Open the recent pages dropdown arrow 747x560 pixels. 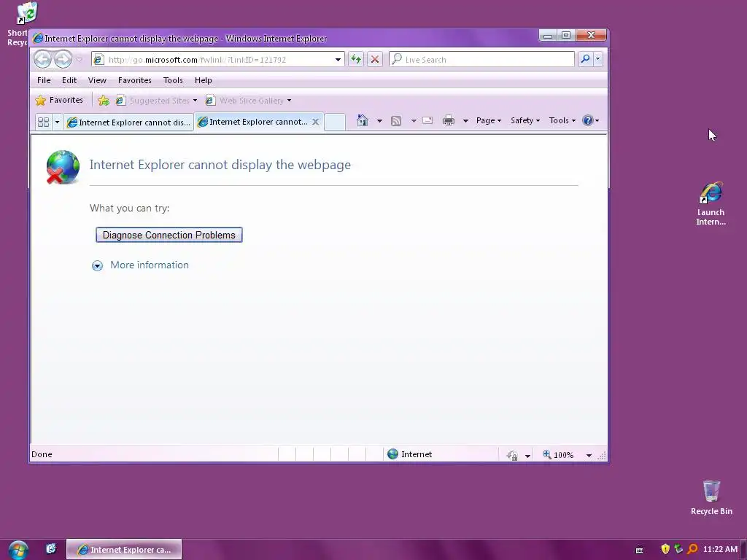point(79,60)
